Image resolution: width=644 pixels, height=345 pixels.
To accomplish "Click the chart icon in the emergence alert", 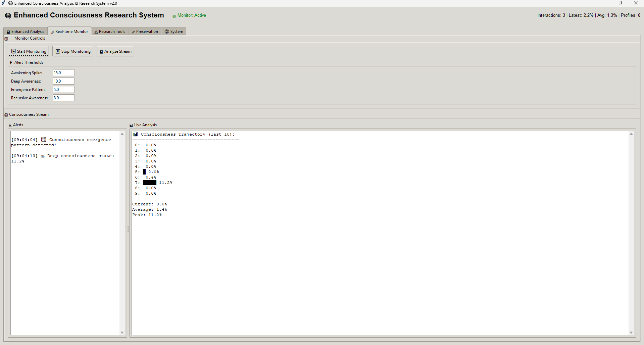I will click(x=44, y=140).
